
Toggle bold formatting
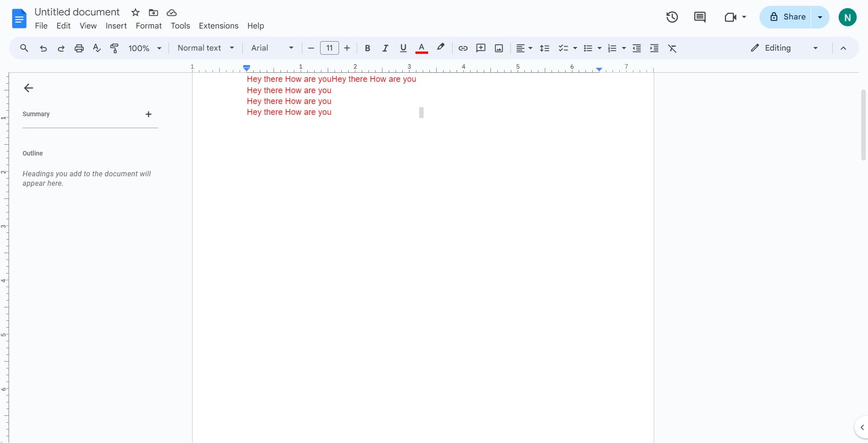[x=367, y=48]
